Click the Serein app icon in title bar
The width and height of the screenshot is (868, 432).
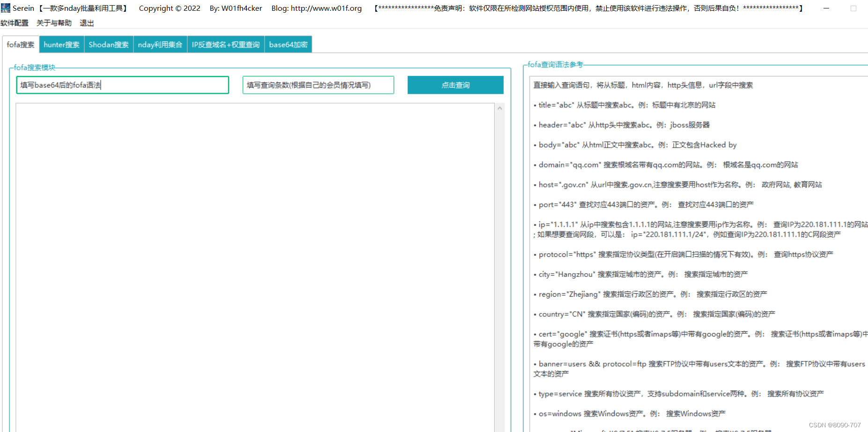pyautogui.click(x=6, y=8)
